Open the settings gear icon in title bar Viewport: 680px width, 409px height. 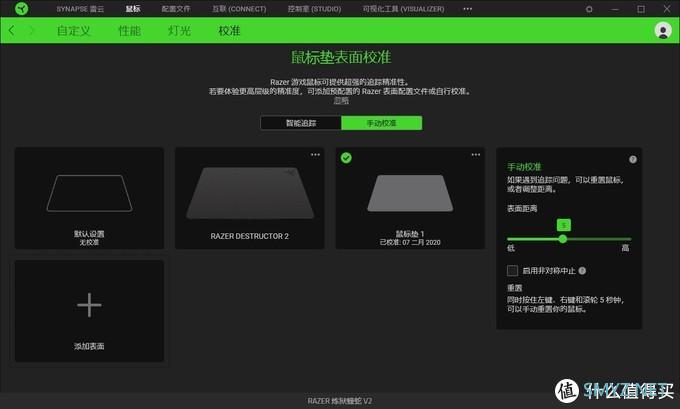tap(589, 9)
